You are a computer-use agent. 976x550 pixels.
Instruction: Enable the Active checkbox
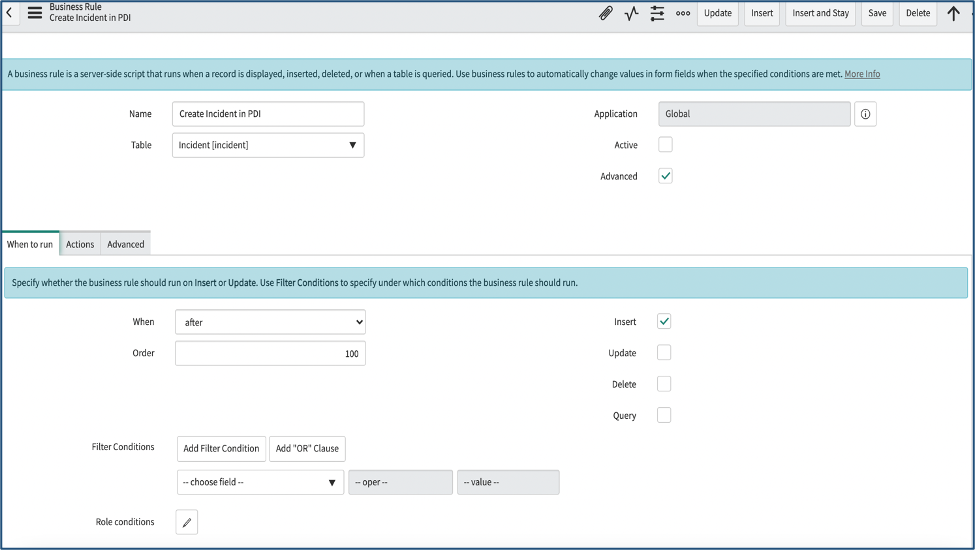pos(665,145)
